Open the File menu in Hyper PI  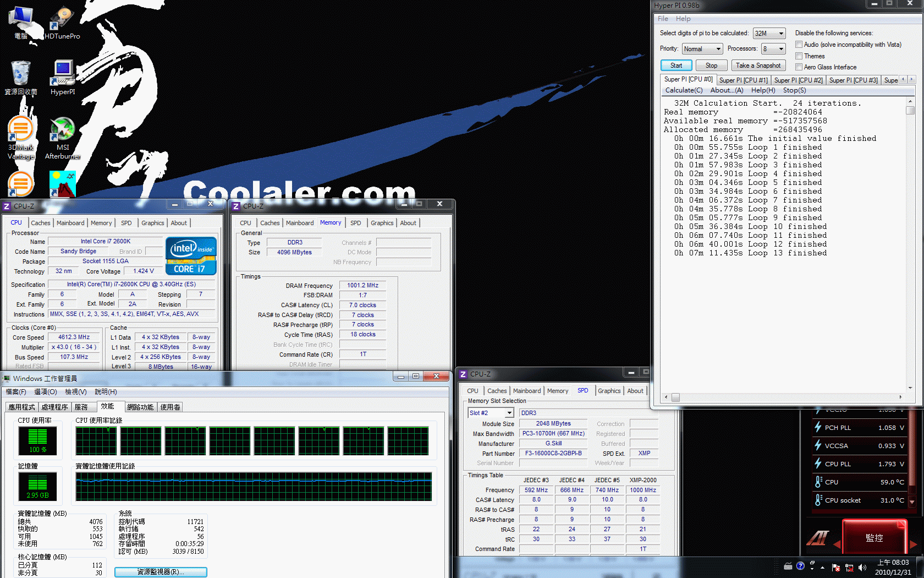(x=663, y=19)
